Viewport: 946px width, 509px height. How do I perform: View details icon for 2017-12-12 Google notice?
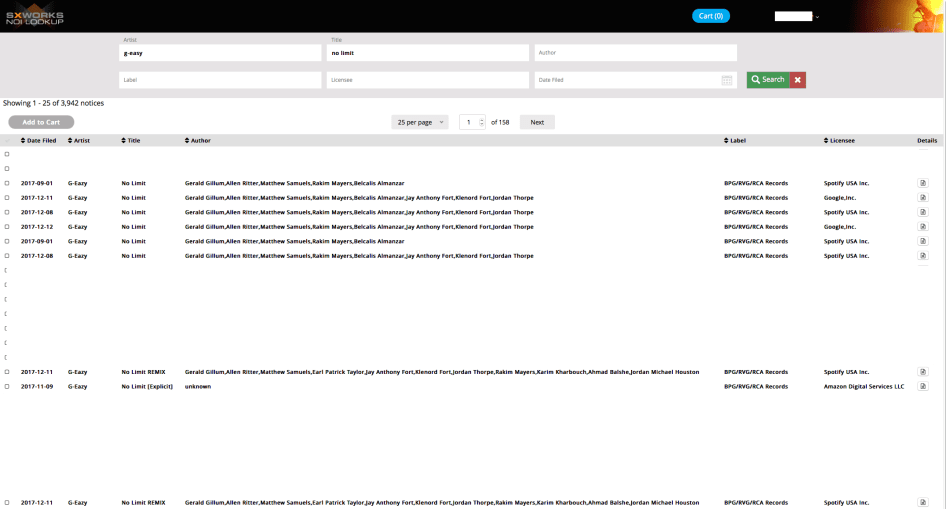[923, 227]
